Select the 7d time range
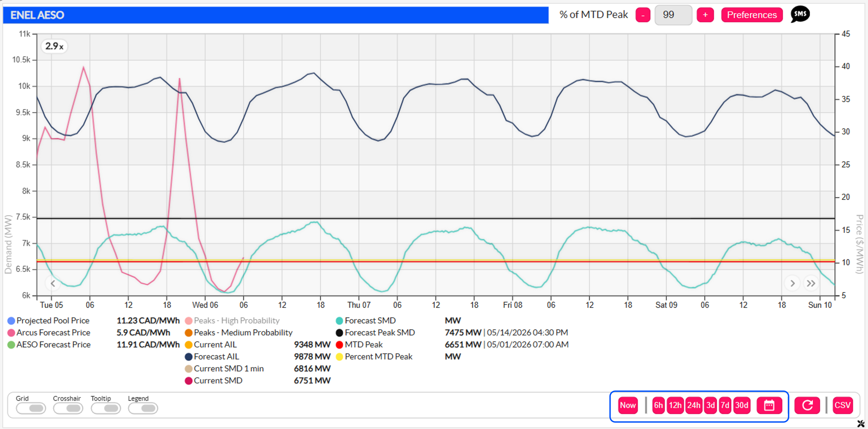The image size is (868, 429). 725,405
